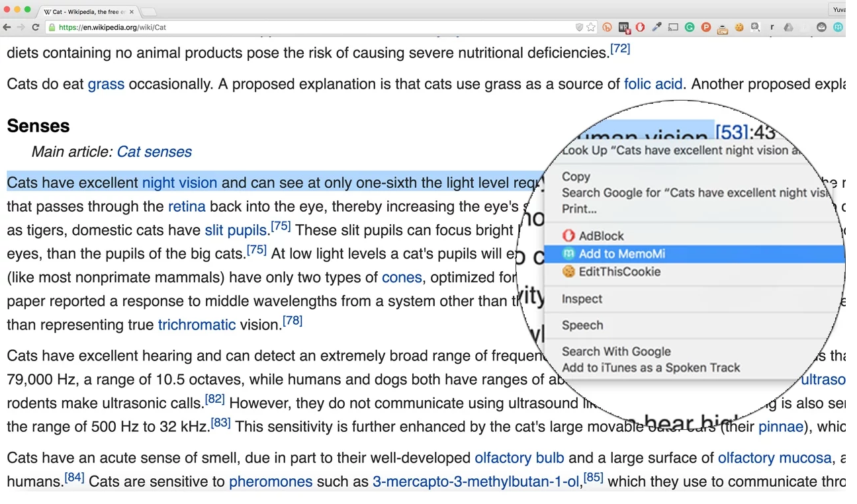Open the grass link
Screen dimensions: 857x504
point(106,84)
